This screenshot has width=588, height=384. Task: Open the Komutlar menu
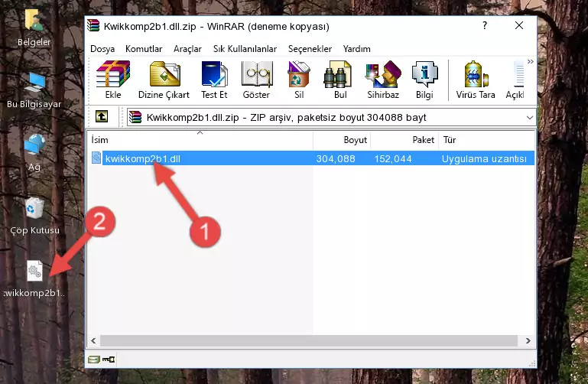coord(144,49)
